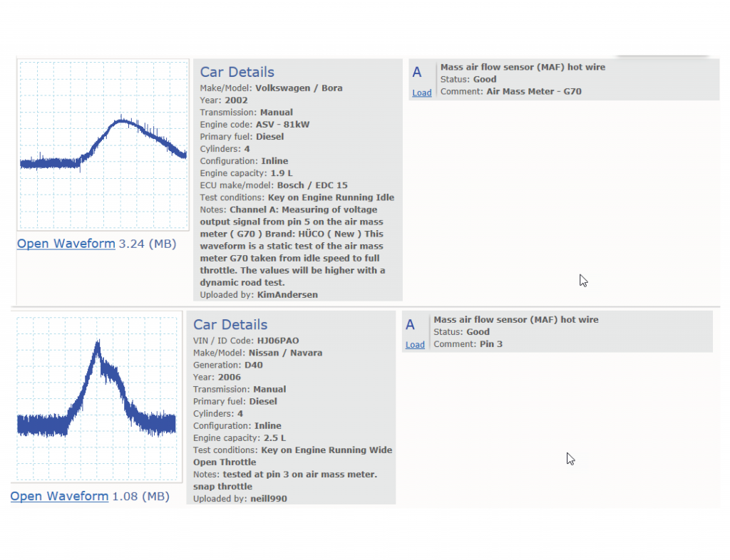730x560 pixels.
Task: Click the Make/Model Nissan / Navara text
Action: pyautogui.click(x=257, y=353)
